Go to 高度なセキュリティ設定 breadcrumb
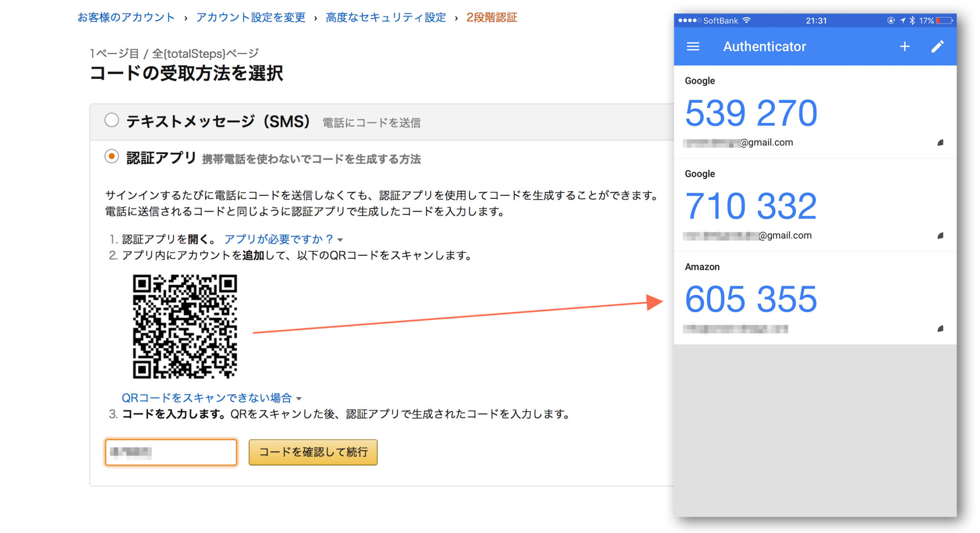The image size is (980, 533). click(386, 18)
